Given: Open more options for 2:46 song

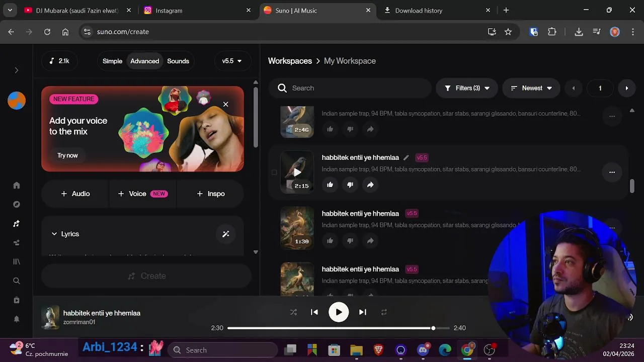Looking at the screenshot, I should 612,116.
